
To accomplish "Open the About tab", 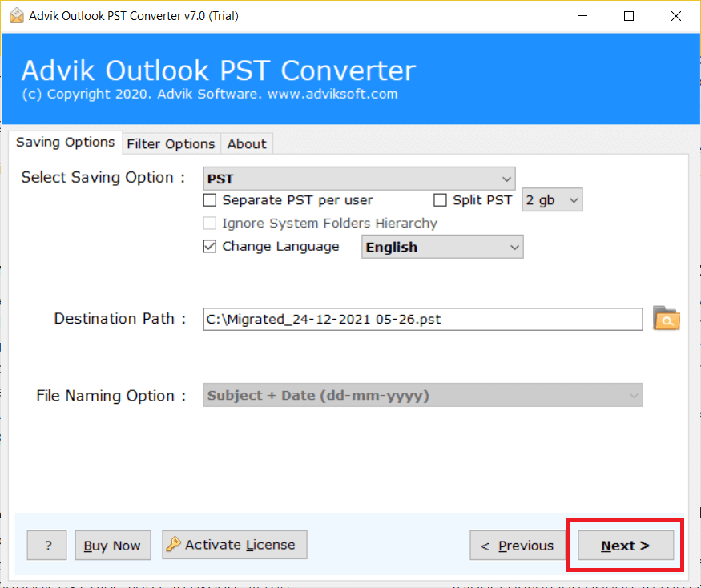I will [246, 143].
